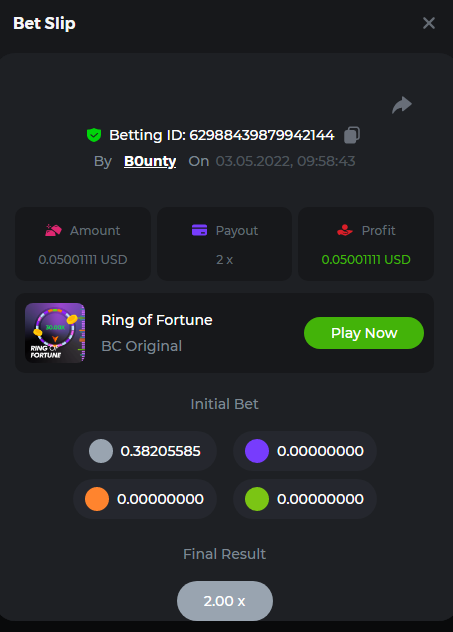
Task: Close the Bet Slip dialog
Action: [429, 23]
